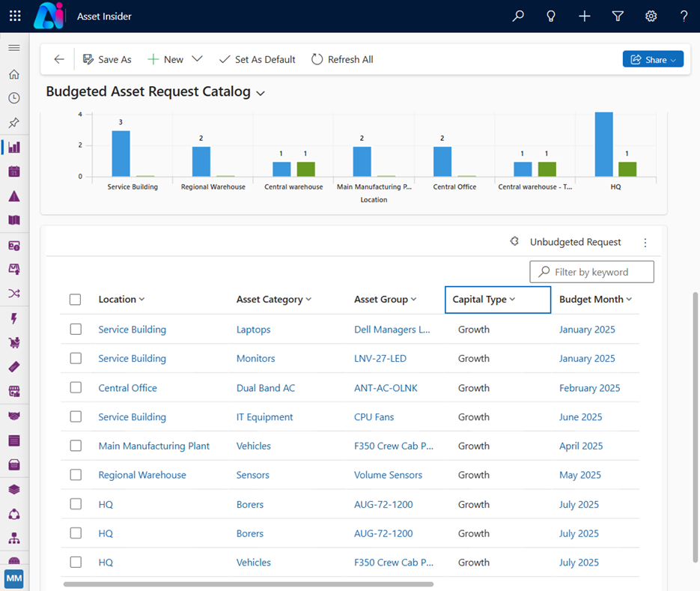Image resolution: width=700 pixels, height=591 pixels.
Task: Open the stacked layers sidebar icon
Action: click(14, 490)
